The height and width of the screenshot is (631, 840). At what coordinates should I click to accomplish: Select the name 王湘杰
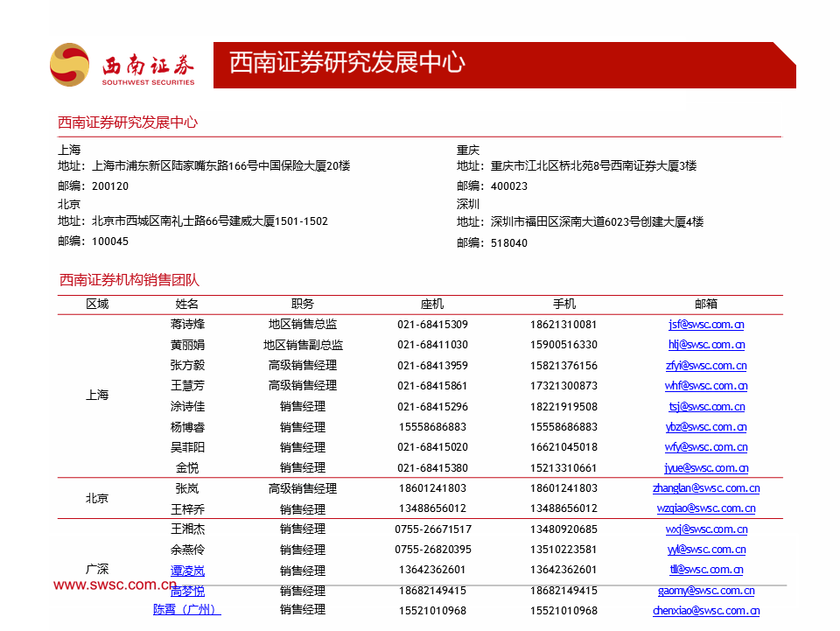click(x=187, y=529)
